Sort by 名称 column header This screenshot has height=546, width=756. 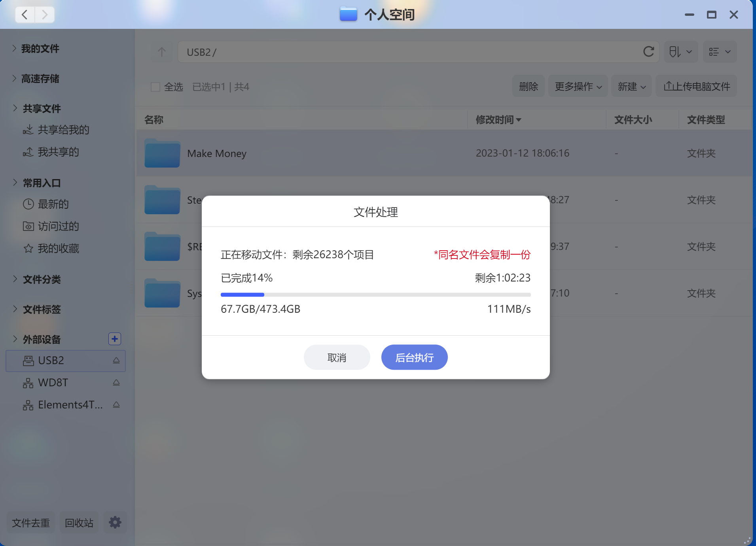point(154,119)
